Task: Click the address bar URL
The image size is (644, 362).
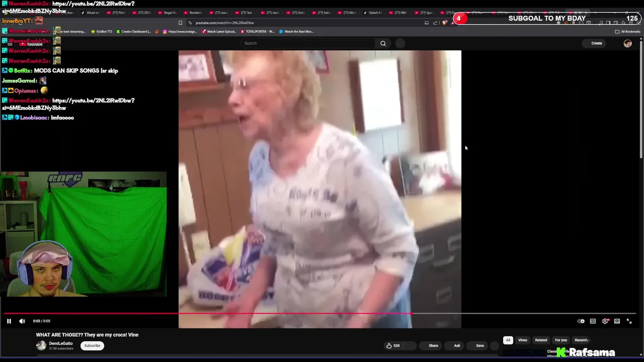Action: [224, 23]
